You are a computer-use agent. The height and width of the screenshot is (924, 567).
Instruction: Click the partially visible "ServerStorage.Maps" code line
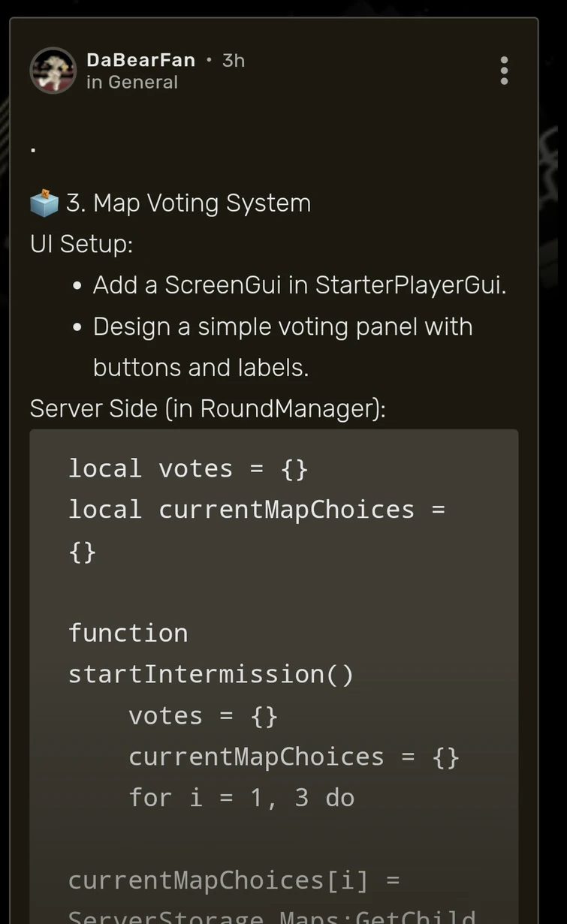point(271,916)
